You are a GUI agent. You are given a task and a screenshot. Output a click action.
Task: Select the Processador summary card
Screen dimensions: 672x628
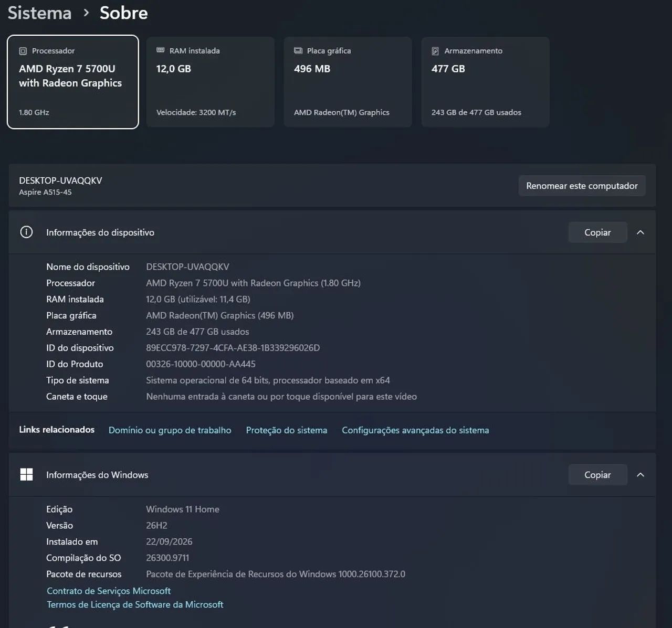pyautogui.click(x=73, y=82)
